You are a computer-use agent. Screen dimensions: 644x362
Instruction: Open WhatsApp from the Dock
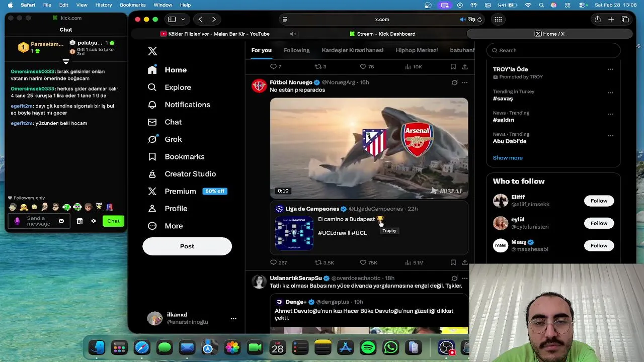(391, 347)
